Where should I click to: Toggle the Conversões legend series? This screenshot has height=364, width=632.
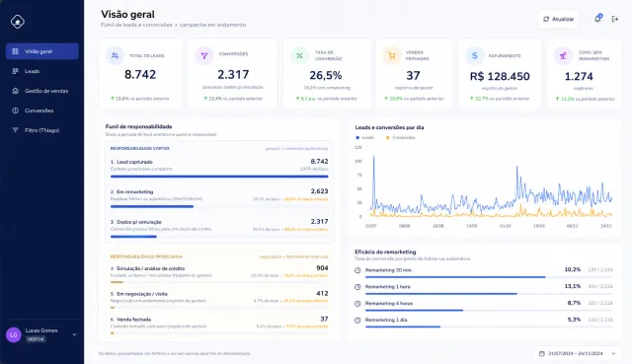(x=401, y=138)
